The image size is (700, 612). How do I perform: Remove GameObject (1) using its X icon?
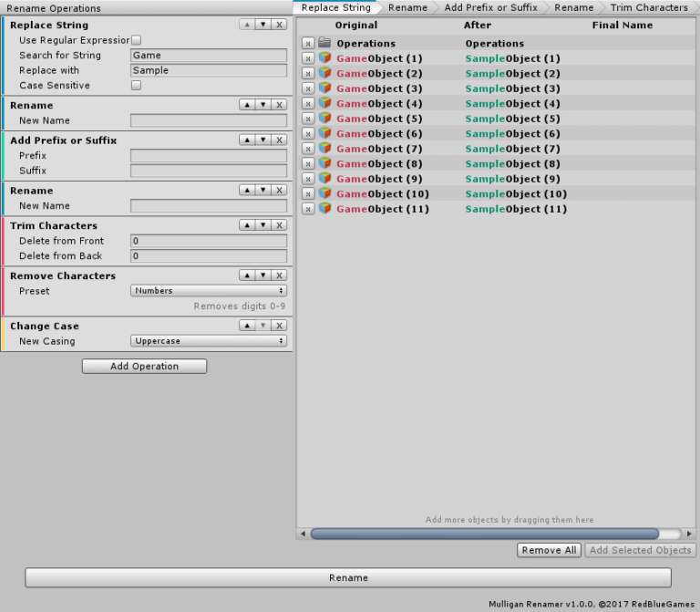pyautogui.click(x=308, y=58)
